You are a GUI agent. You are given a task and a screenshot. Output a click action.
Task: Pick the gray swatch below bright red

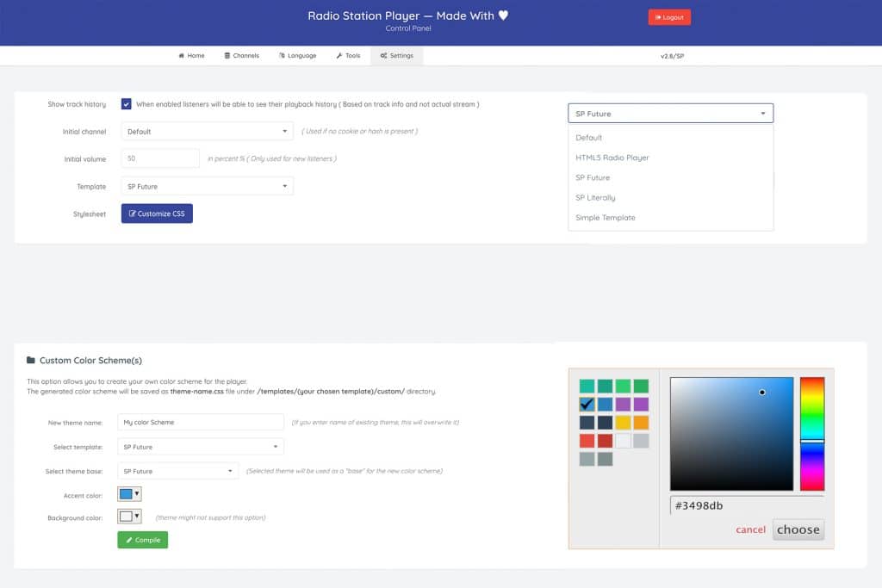(x=587, y=459)
